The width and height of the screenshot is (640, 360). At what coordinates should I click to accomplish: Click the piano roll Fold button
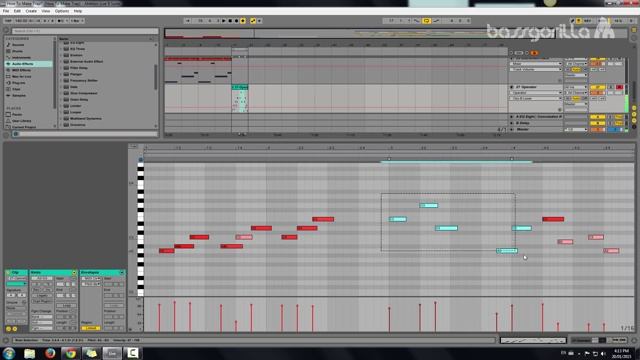[x=133, y=146]
